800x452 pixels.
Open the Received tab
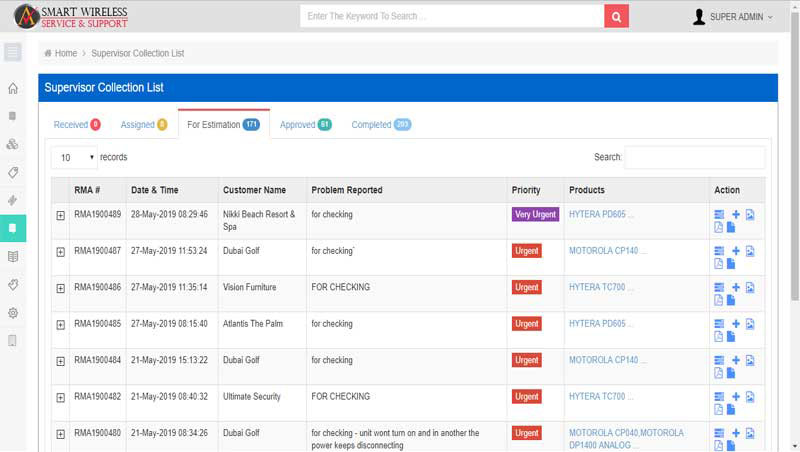(x=77, y=125)
